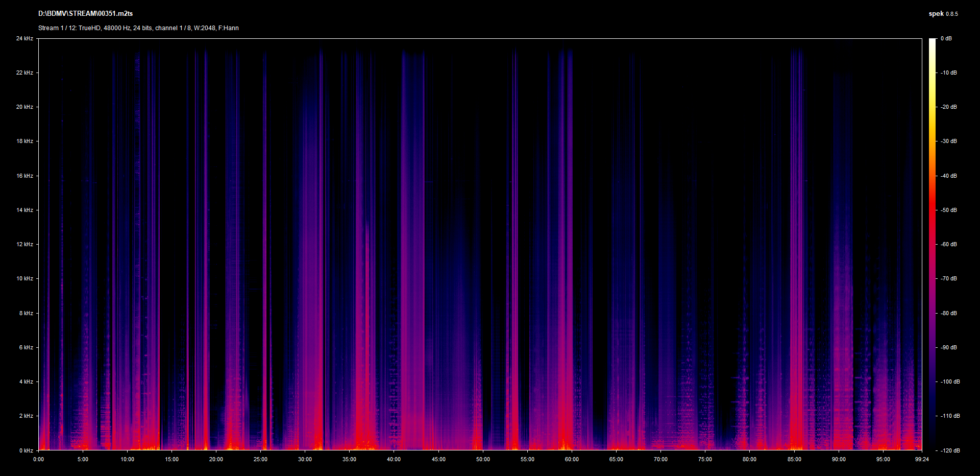This screenshot has height=476, width=980.
Task: Click the 10 kHz frequency axis label
Action: point(24,279)
